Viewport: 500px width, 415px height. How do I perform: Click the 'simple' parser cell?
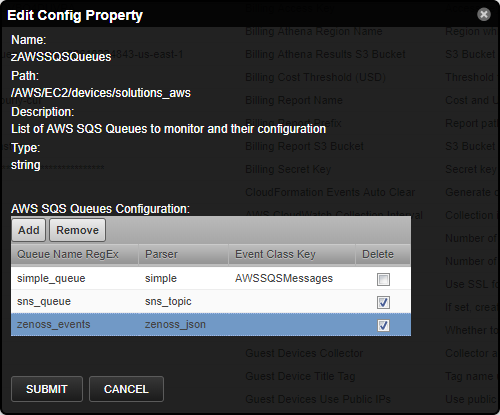(x=184, y=278)
